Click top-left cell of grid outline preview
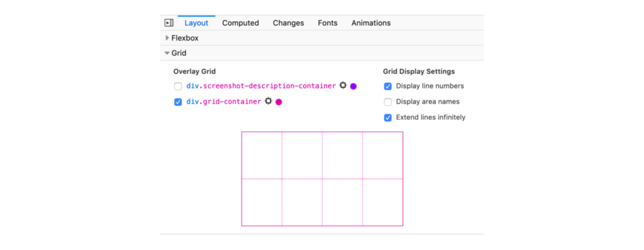 [261, 155]
